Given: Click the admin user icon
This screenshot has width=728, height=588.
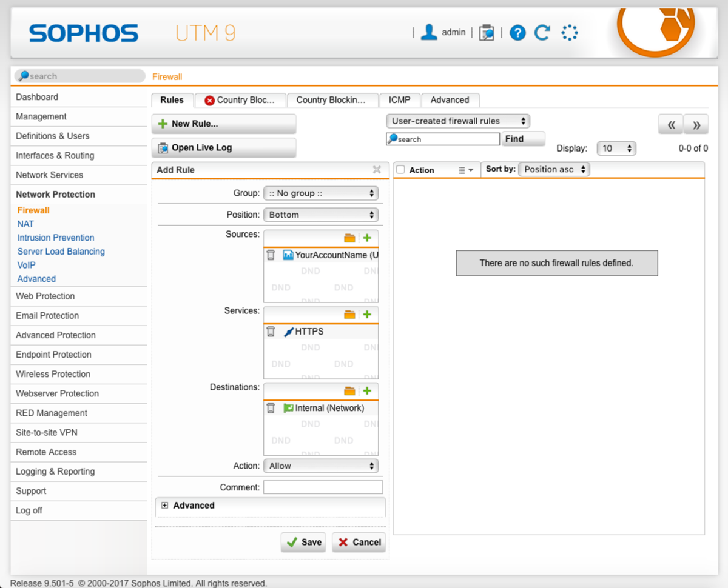Looking at the screenshot, I should (429, 32).
